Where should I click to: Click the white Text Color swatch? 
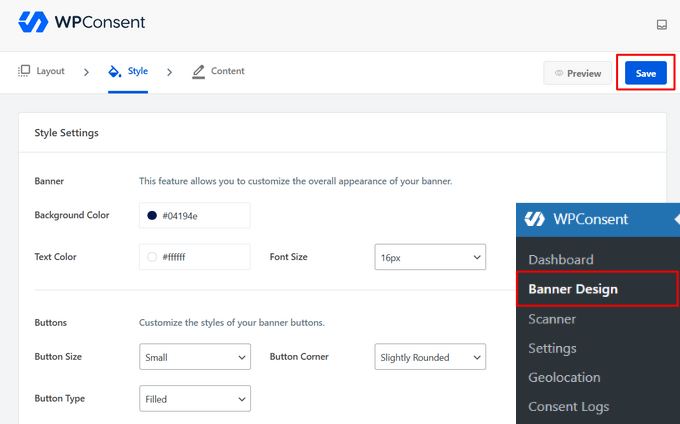(x=152, y=257)
